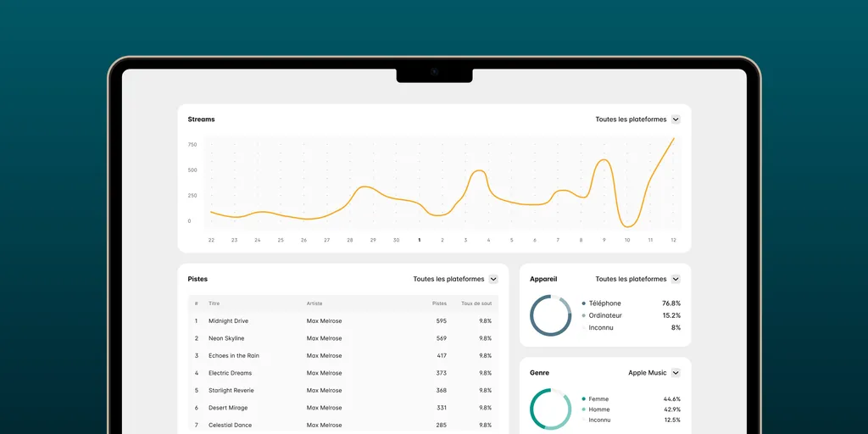Select the Midnight Drive track row
The image size is (868, 434).
(x=228, y=321)
